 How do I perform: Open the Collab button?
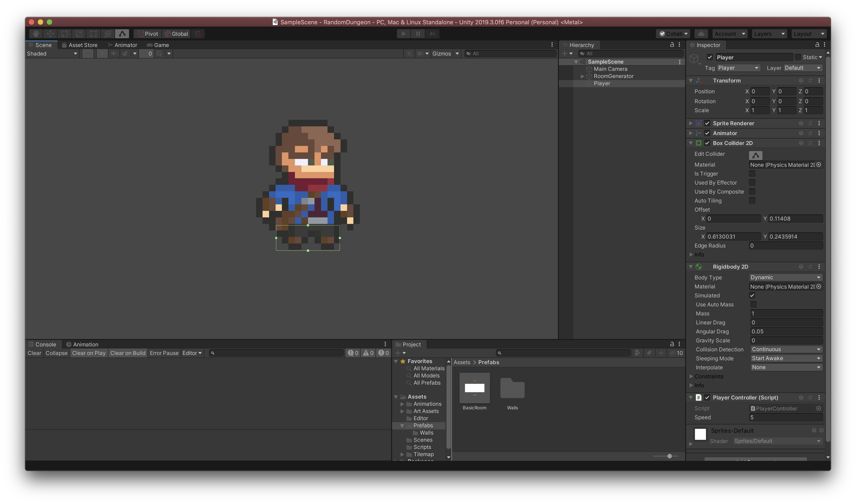tap(673, 34)
